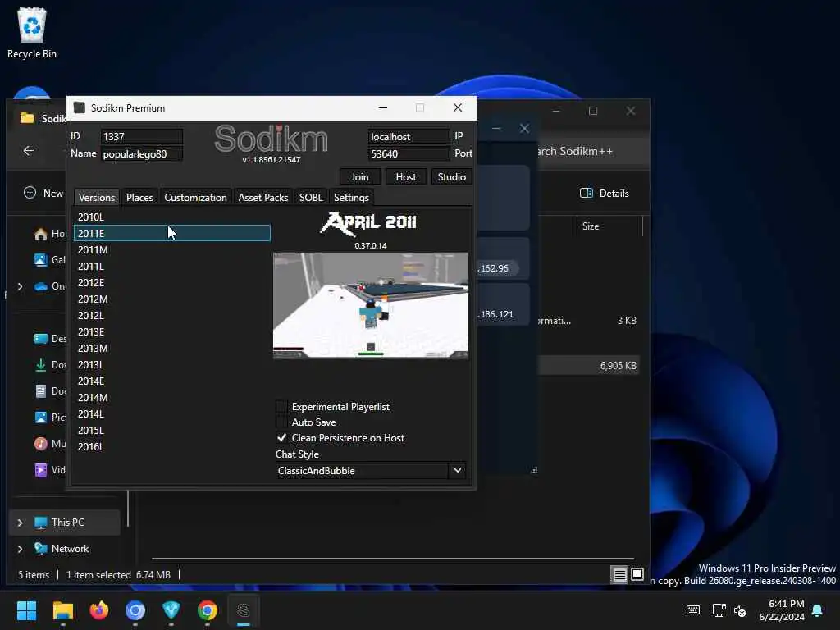Click the Name input field
The width and height of the screenshot is (840, 630).
[141, 153]
